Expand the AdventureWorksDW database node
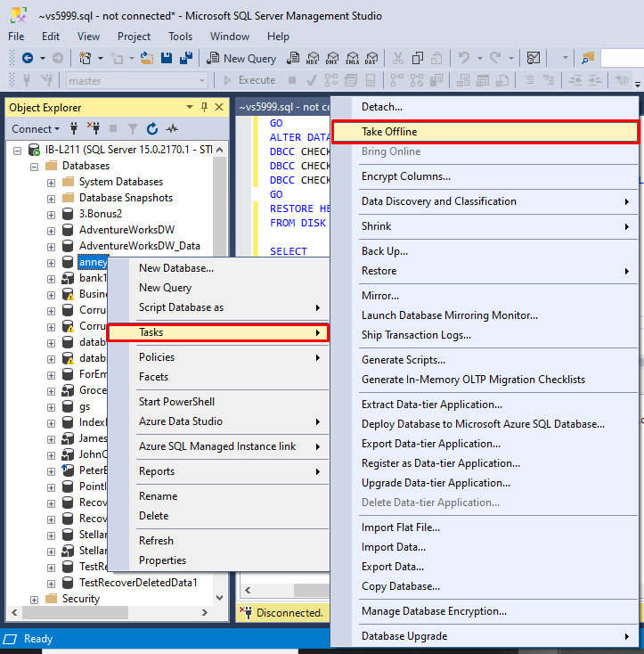Image resolution: width=644 pixels, height=654 pixels. (51, 231)
